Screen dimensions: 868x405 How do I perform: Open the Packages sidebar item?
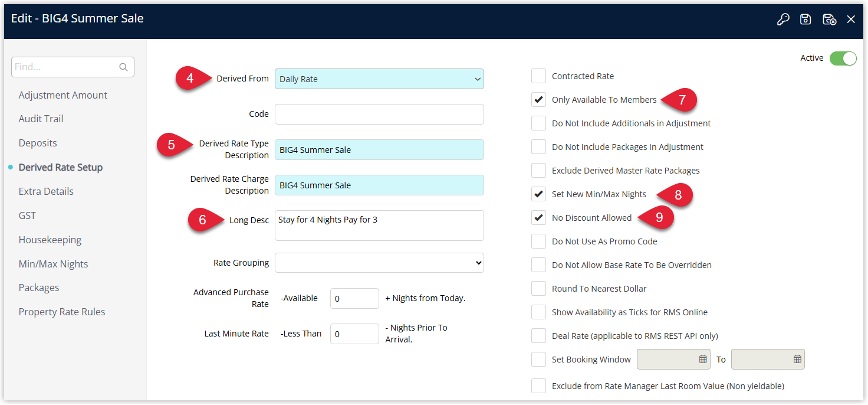point(39,288)
